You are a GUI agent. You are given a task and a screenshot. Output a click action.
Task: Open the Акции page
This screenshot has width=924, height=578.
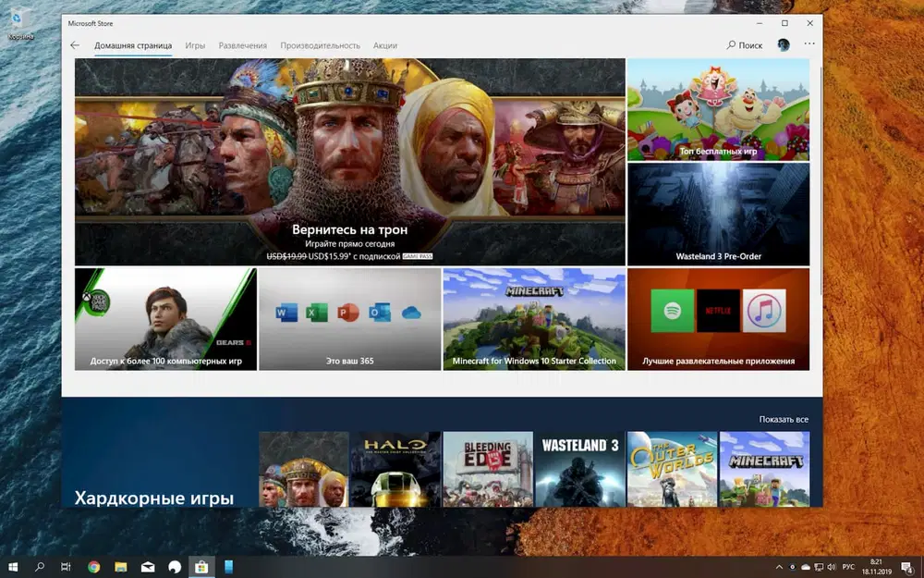click(x=385, y=45)
